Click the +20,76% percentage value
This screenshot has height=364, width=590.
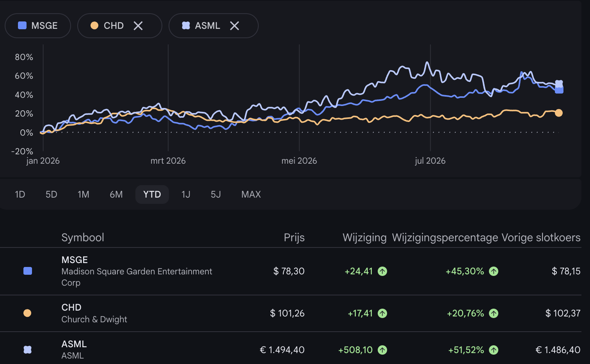[x=466, y=313]
